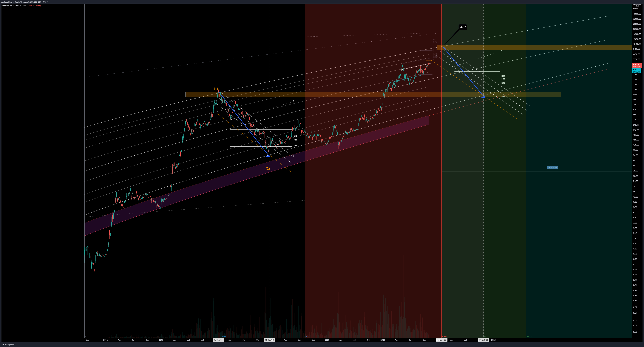Click the '25 Jan '22' date marker

click(x=442, y=340)
